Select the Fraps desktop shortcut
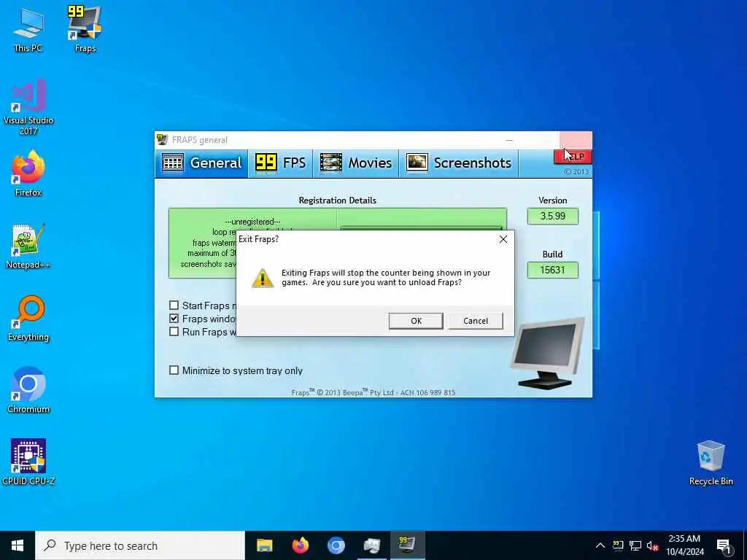Screen dimensions: 747x560 click(x=85, y=29)
